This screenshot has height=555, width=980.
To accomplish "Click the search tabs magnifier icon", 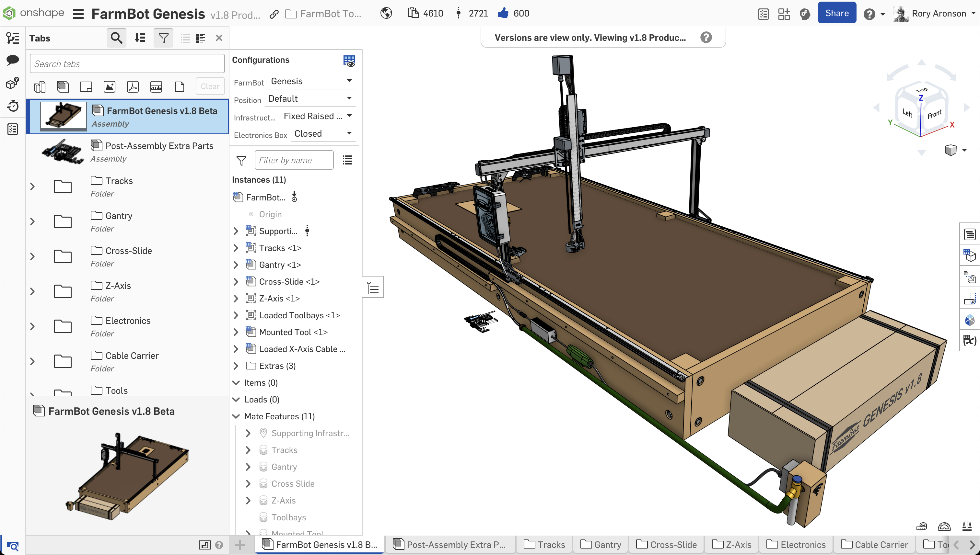I will coord(116,38).
